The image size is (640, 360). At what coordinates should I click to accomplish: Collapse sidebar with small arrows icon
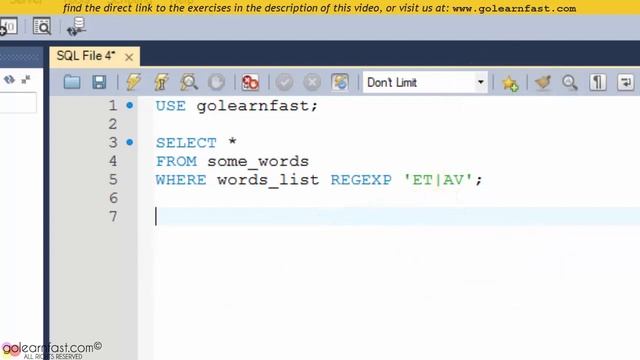point(26,79)
